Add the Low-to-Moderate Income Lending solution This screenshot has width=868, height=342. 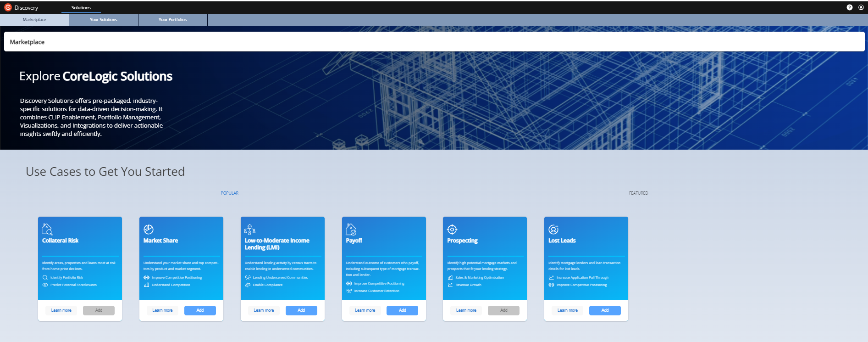point(301,310)
